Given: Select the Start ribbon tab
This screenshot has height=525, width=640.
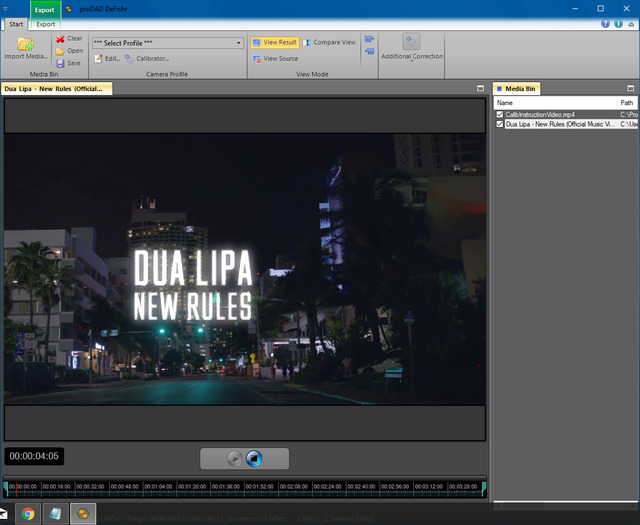Looking at the screenshot, I should pos(16,24).
